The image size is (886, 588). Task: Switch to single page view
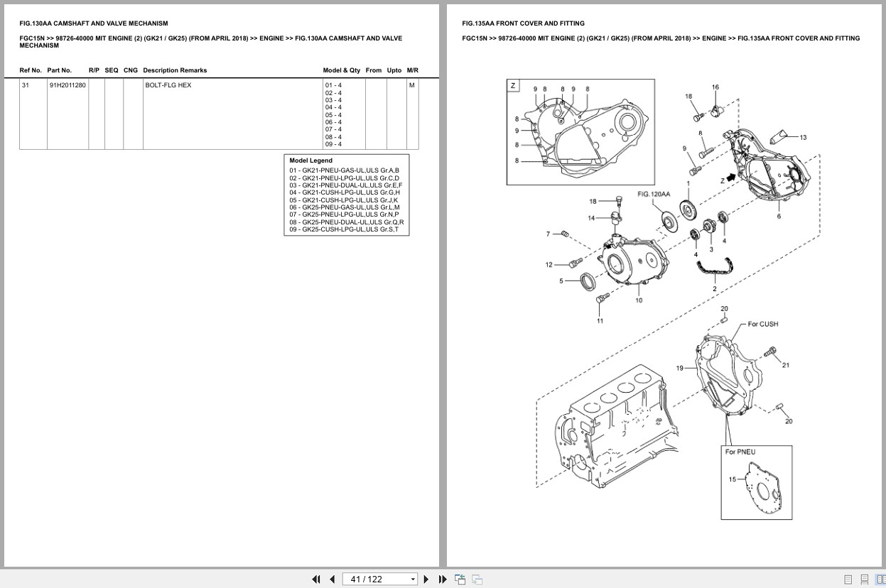click(848, 579)
